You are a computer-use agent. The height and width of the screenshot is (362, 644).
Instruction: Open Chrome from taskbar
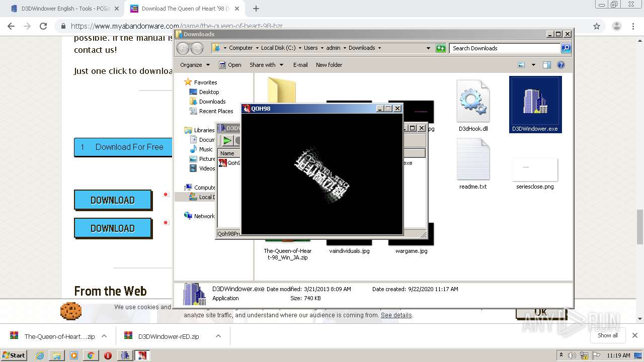(91, 355)
